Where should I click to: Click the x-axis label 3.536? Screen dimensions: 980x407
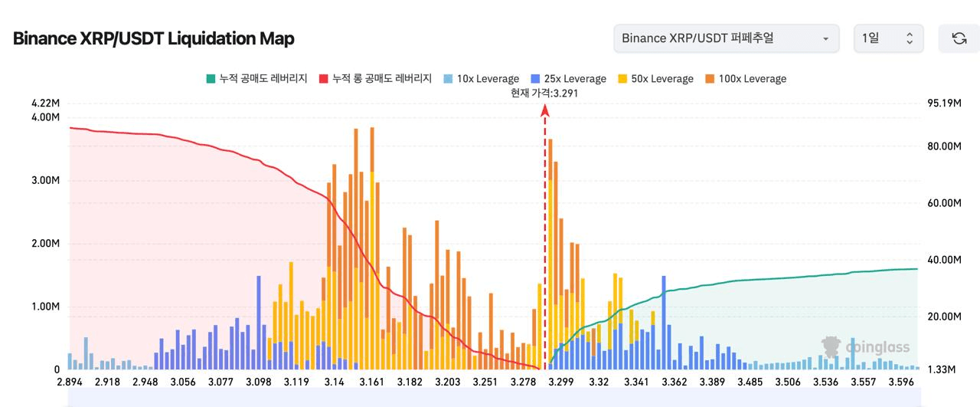[x=825, y=382]
